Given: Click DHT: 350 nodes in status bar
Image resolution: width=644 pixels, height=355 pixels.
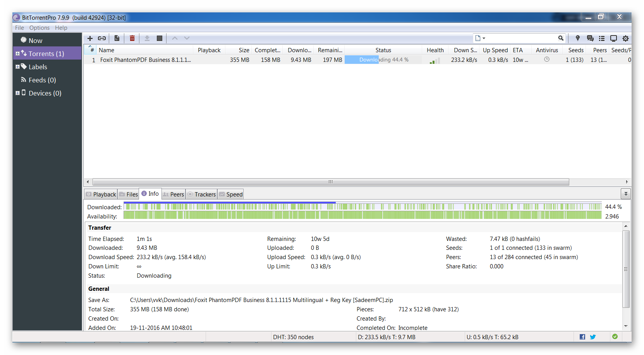Looking at the screenshot, I should (x=293, y=337).
